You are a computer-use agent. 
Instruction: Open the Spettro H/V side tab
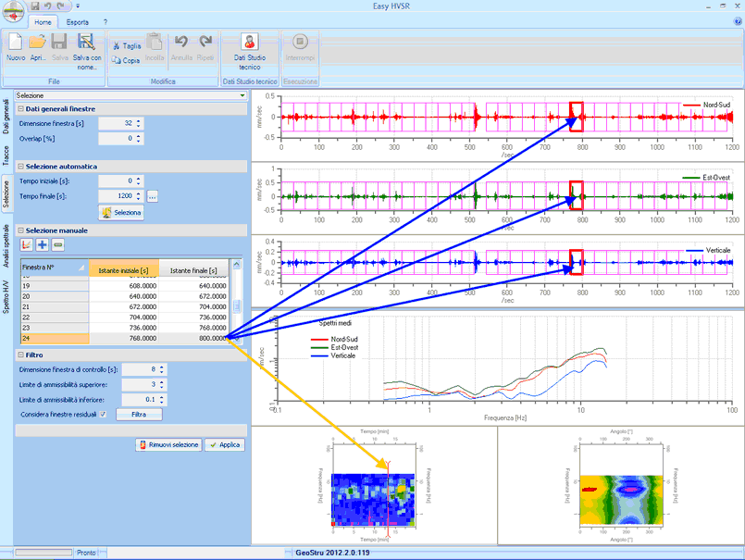coord(6,296)
